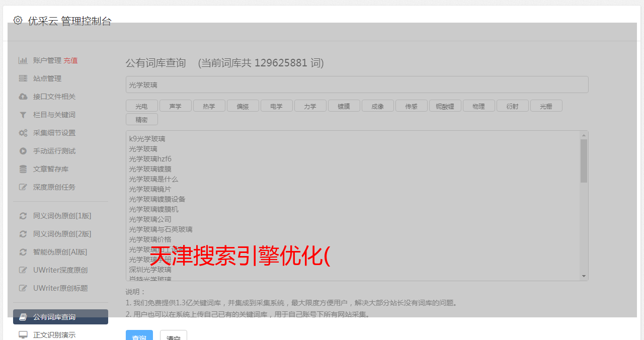Select the 衍射 tag button
This screenshot has width=644, height=340.
click(x=513, y=106)
